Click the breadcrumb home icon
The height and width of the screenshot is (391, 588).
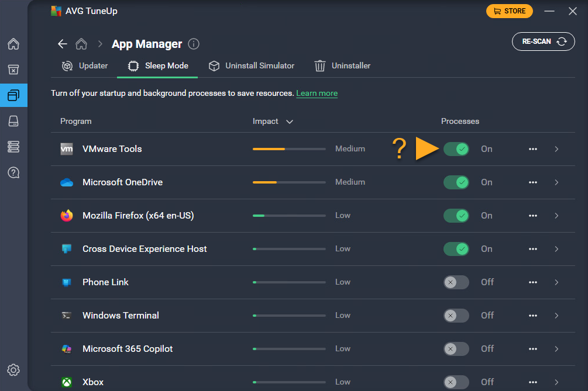pyautogui.click(x=82, y=44)
